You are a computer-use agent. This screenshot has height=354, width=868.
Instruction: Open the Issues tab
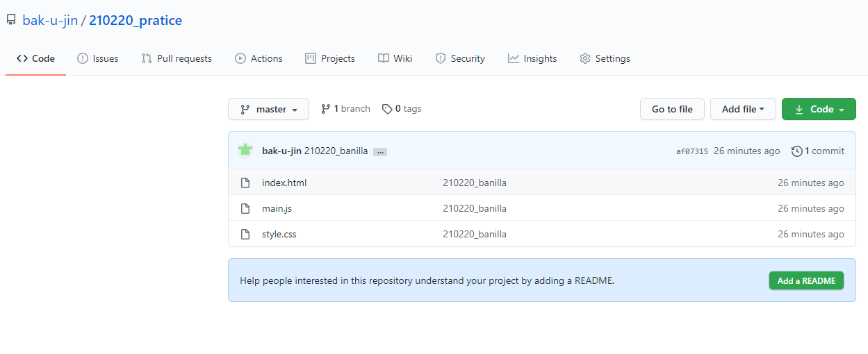click(x=97, y=58)
